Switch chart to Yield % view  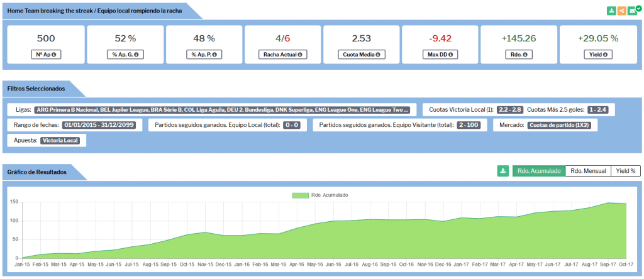click(625, 171)
